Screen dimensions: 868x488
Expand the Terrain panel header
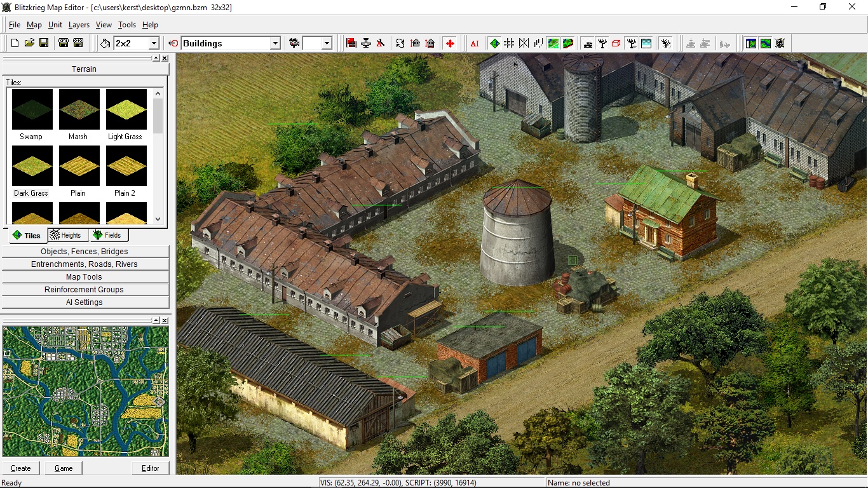point(84,69)
